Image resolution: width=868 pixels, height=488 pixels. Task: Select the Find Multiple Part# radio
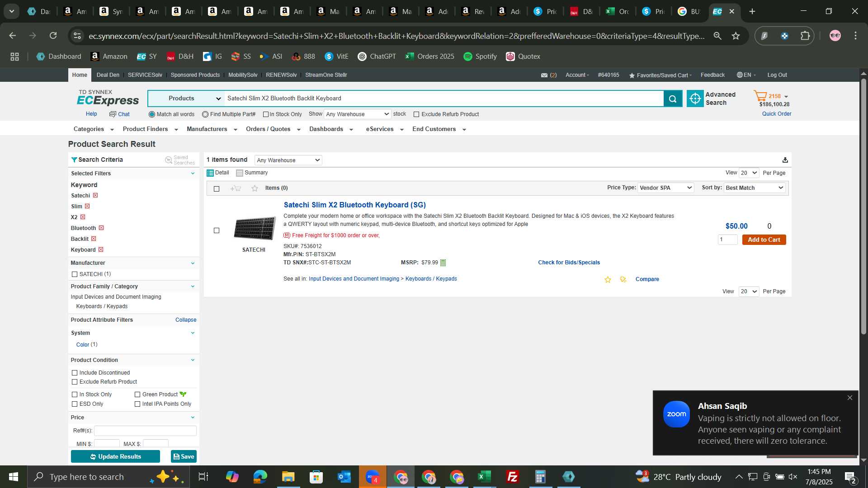click(205, 114)
